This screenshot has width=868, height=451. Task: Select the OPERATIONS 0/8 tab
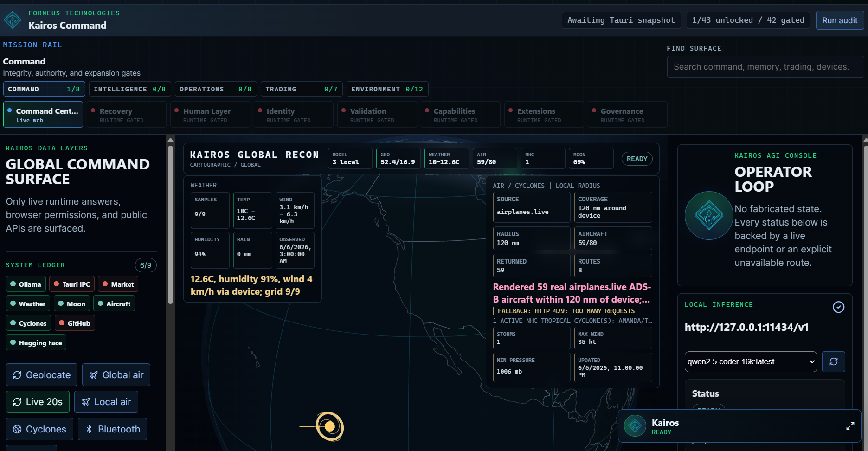click(x=215, y=89)
